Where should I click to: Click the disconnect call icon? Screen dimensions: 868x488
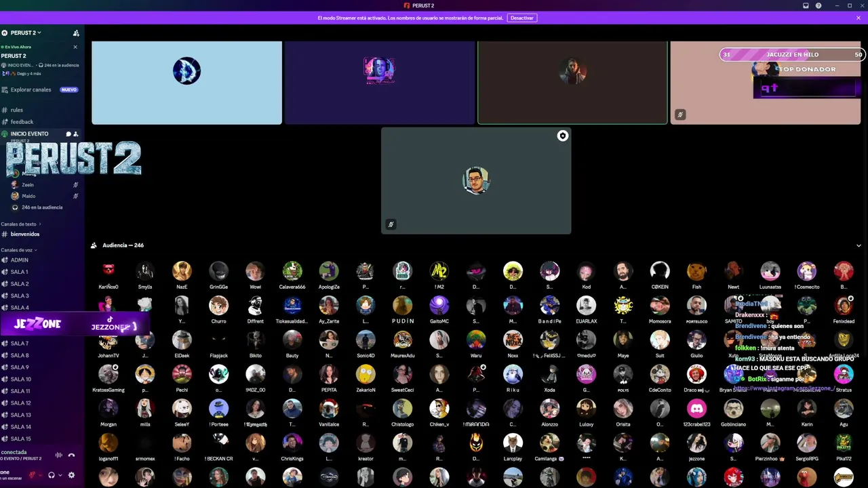coord(72,455)
